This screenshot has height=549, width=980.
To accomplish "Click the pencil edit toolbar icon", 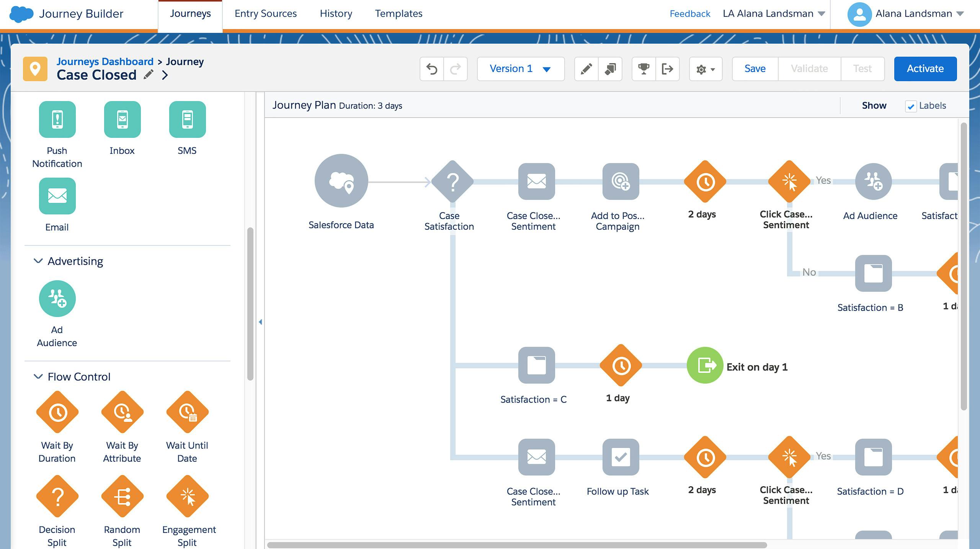I will coord(586,69).
